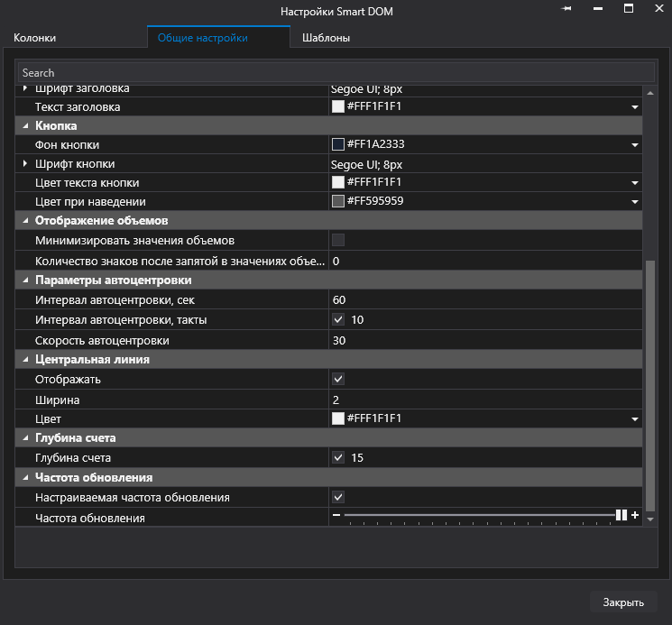672x625 pixels.
Task: Edit Ширина value 2
Action: pos(485,400)
